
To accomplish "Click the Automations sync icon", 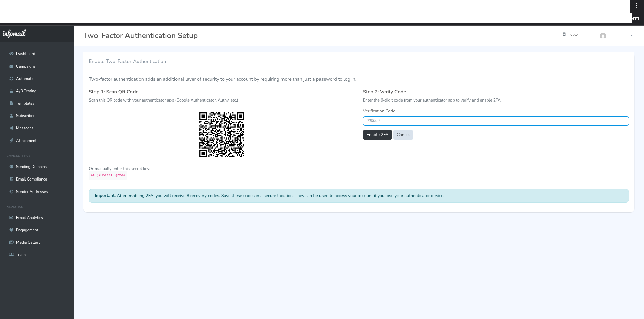I will click(x=11, y=79).
